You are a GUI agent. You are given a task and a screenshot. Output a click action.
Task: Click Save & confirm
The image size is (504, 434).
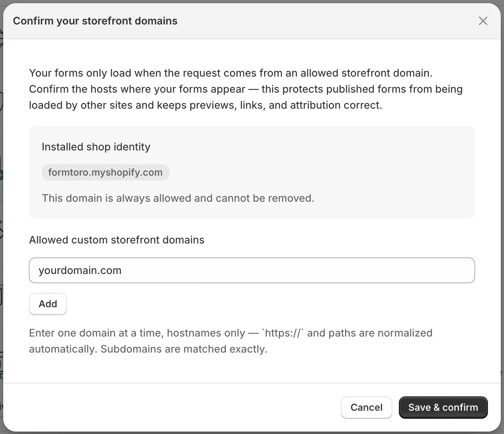tap(443, 408)
